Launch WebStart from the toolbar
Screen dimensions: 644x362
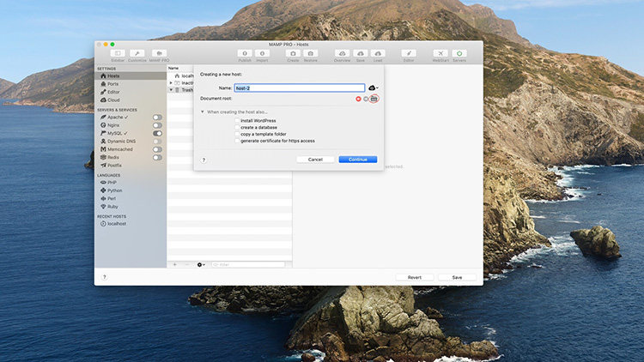tap(440, 53)
